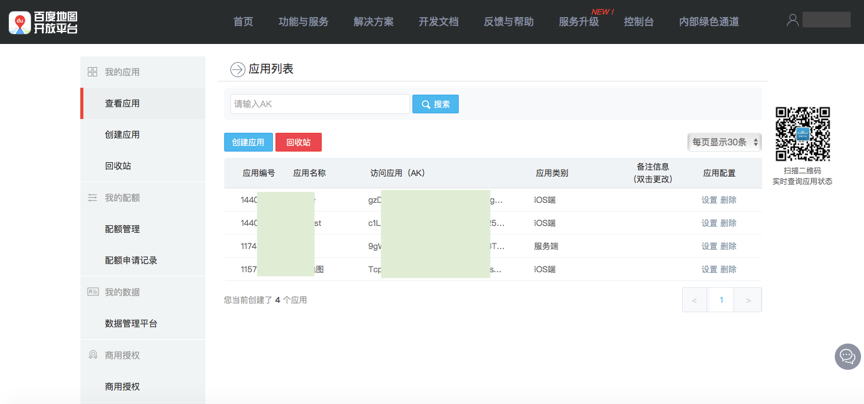Go to the previous page arrow
Screen dimensions: 864x404
(x=694, y=300)
